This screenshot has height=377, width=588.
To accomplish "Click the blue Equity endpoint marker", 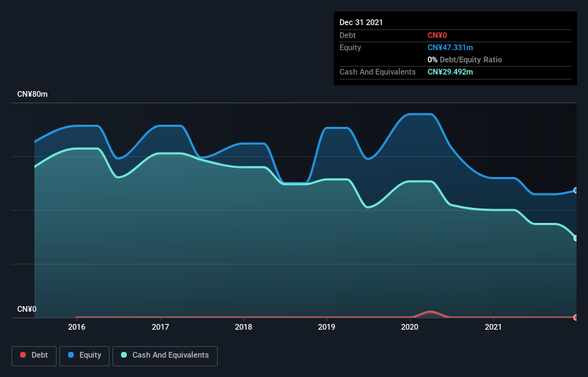I will 576,191.
